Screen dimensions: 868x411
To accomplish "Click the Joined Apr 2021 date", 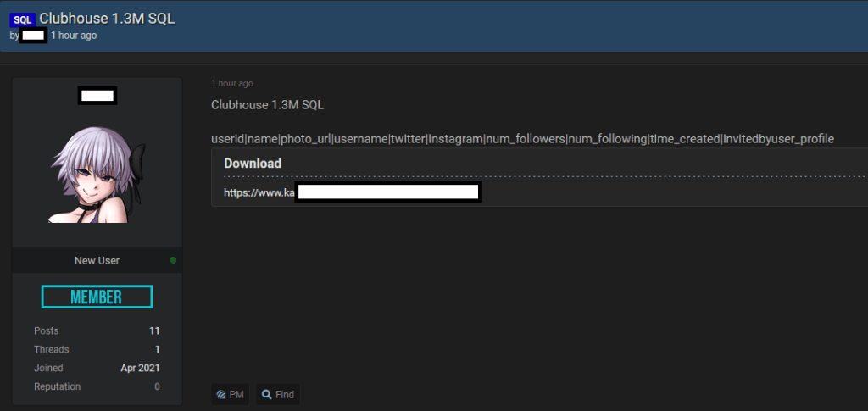I will [140, 368].
